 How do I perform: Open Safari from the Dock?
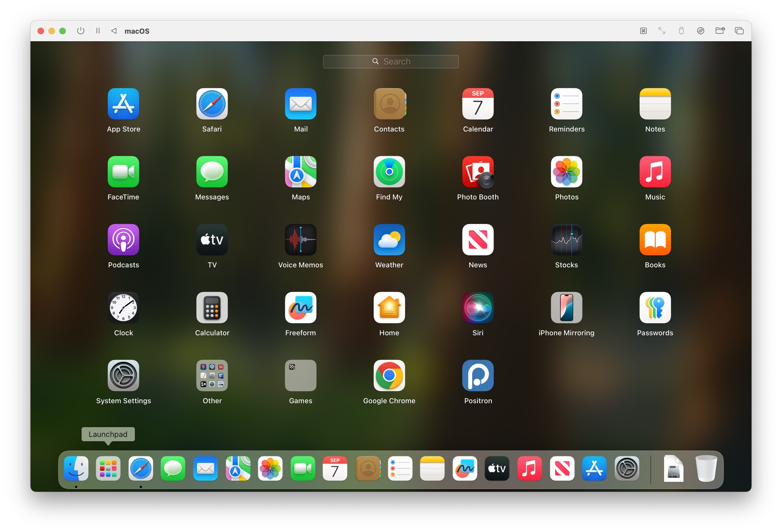coord(141,468)
